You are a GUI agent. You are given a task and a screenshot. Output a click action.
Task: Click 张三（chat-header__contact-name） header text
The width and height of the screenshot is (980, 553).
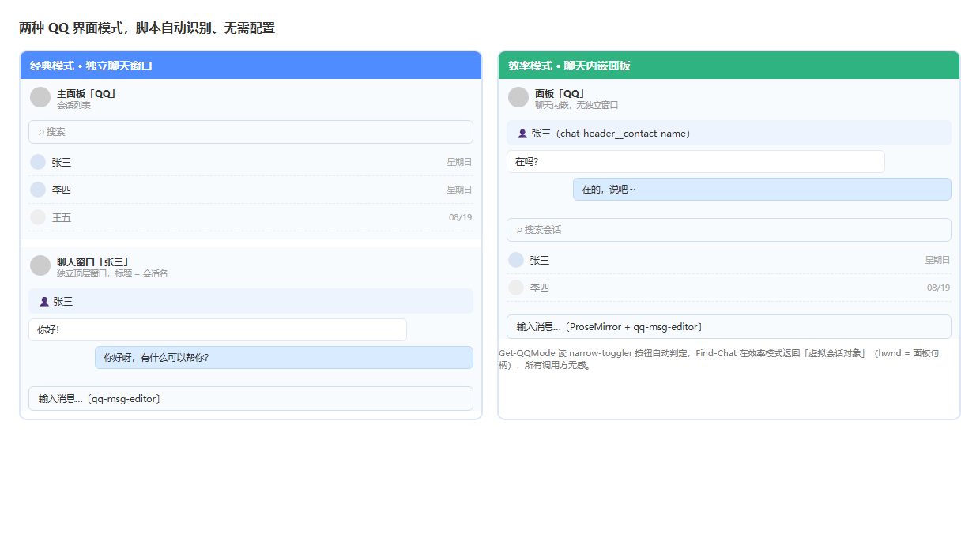click(611, 133)
